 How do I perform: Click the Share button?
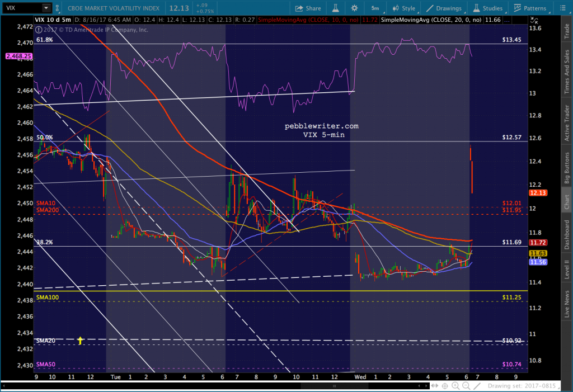[308, 8]
